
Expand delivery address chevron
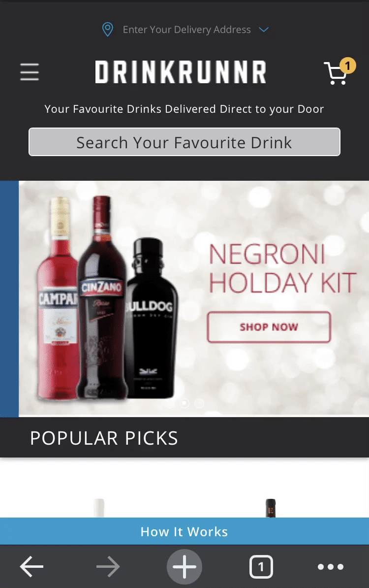coord(264,29)
